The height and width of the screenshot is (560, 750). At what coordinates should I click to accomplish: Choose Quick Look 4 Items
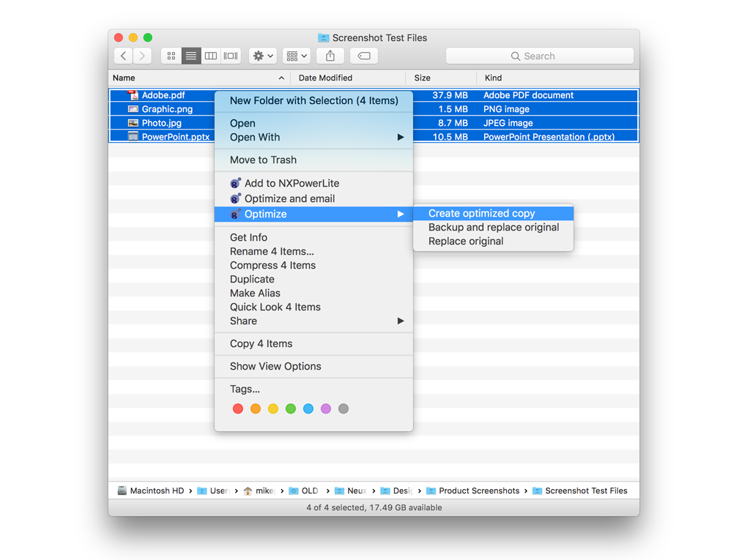tap(313, 307)
